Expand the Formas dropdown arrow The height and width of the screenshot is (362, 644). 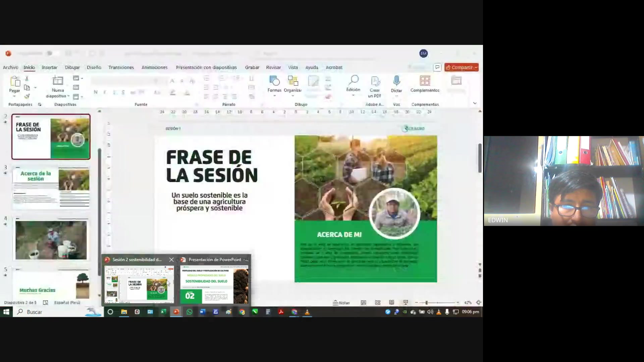[274, 96]
